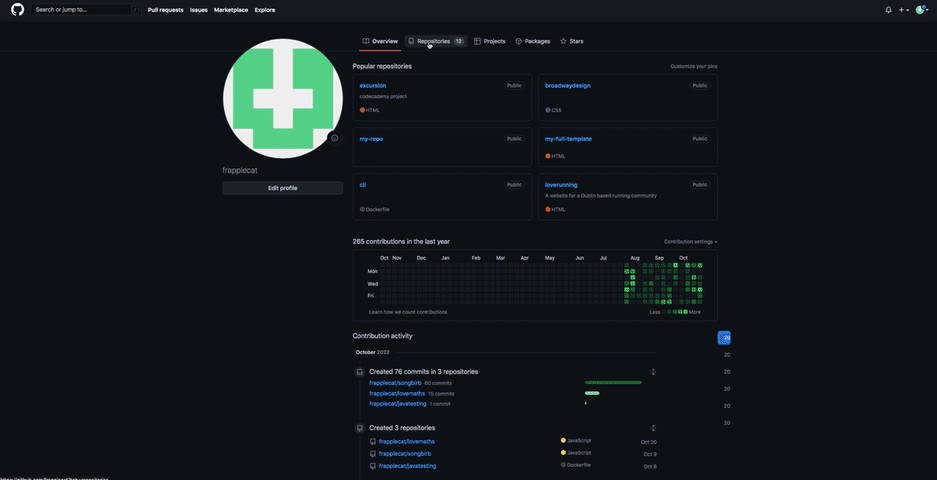Image resolution: width=937 pixels, height=480 pixels.
Task: Open the cli repository
Action: (x=363, y=185)
